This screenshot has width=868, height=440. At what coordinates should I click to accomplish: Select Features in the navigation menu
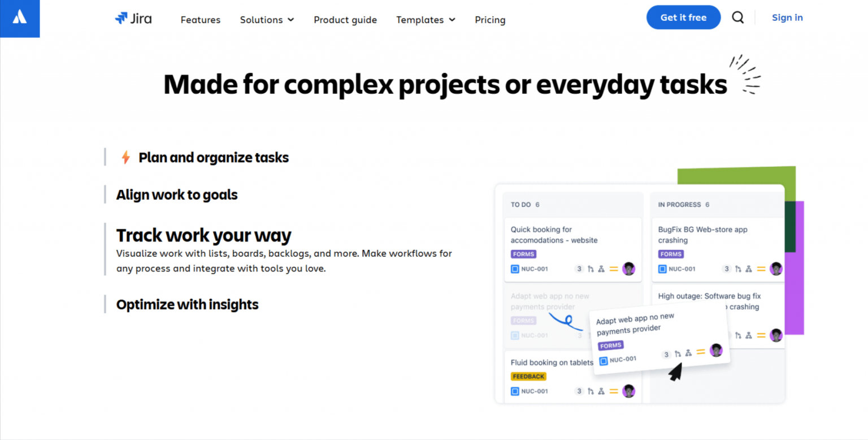(x=201, y=20)
